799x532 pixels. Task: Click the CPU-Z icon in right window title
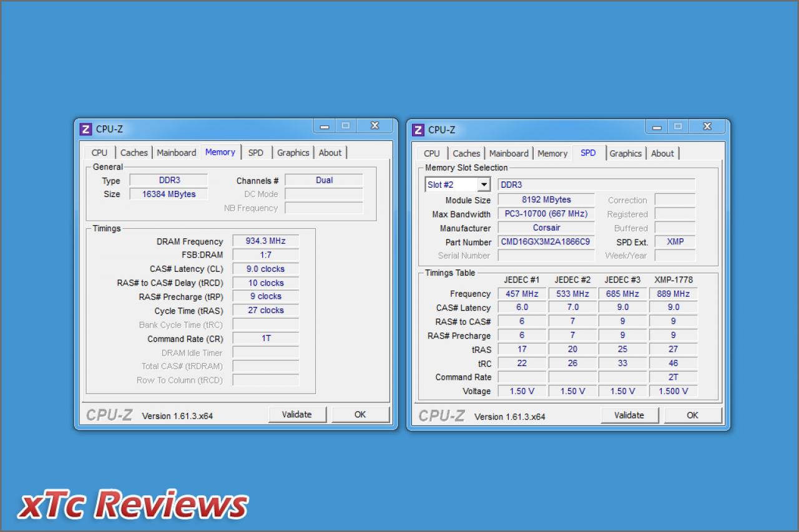point(419,130)
